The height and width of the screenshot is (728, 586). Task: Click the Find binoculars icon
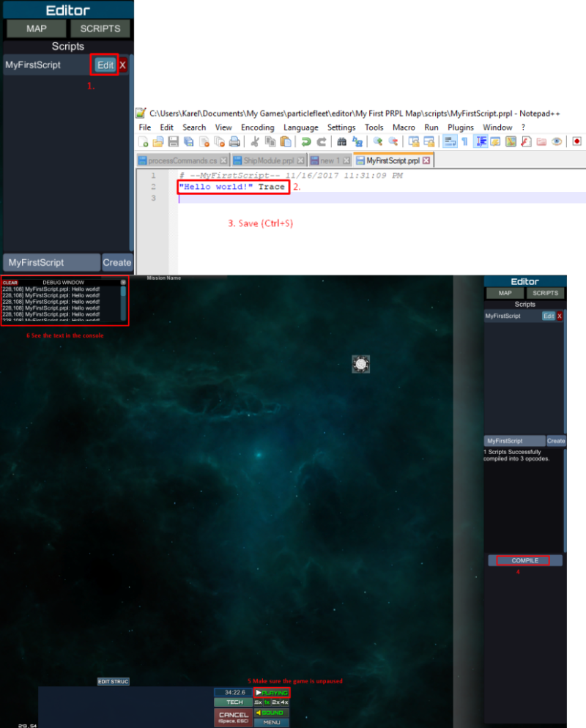(x=341, y=141)
